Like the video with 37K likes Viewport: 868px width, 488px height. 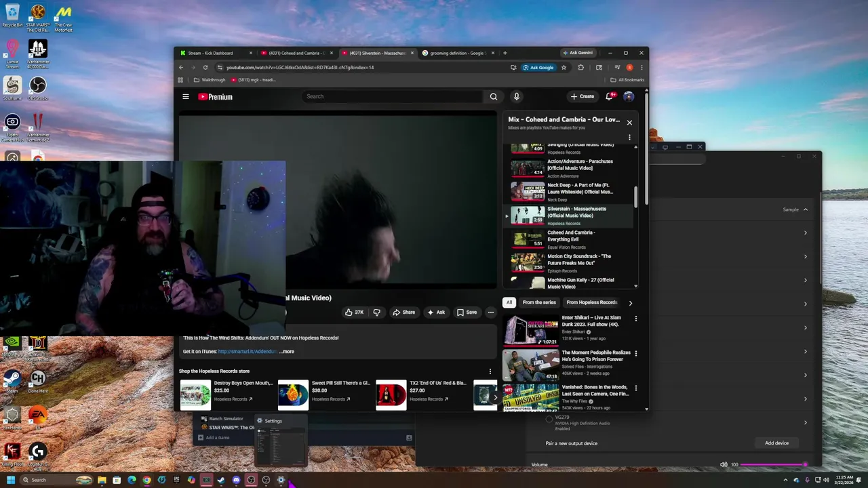[354, 312]
